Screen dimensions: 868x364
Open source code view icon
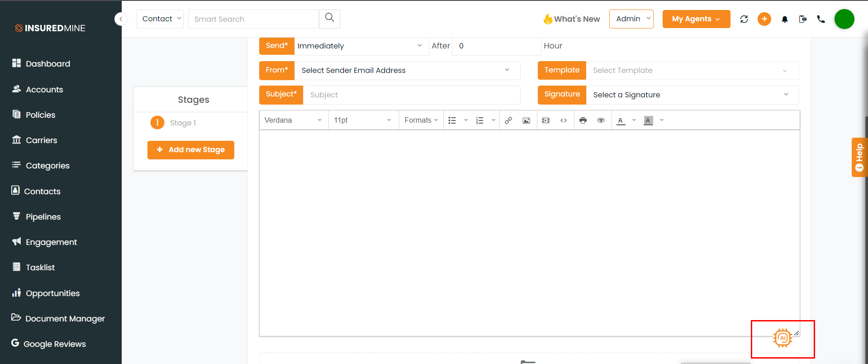564,120
